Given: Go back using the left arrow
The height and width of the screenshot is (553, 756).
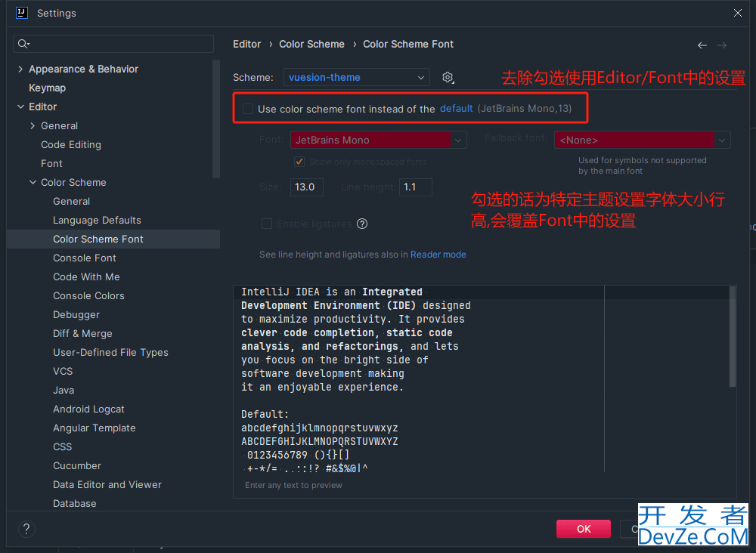Looking at the screenshot, I should click(702, 45).
